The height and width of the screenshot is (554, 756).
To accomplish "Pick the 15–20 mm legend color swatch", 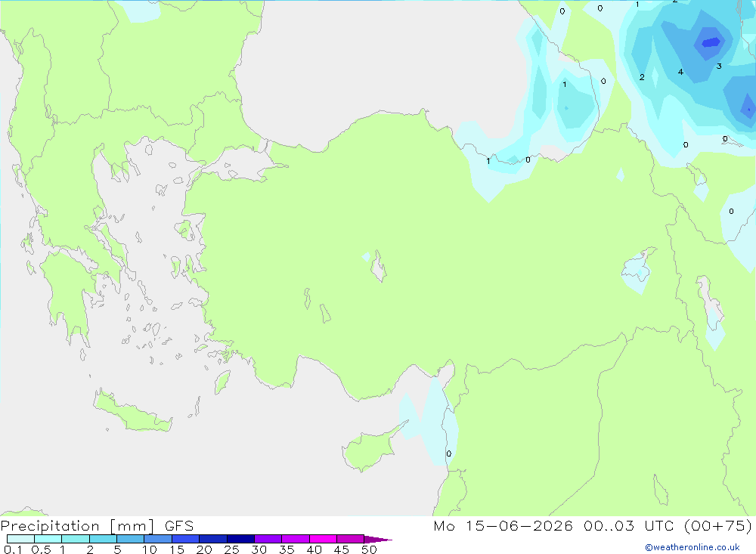I will [186, 539].
